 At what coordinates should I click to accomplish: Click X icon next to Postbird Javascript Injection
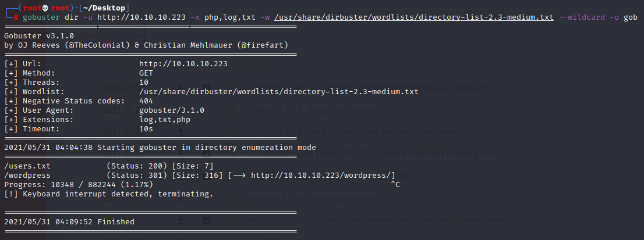[x=233, y=198]
